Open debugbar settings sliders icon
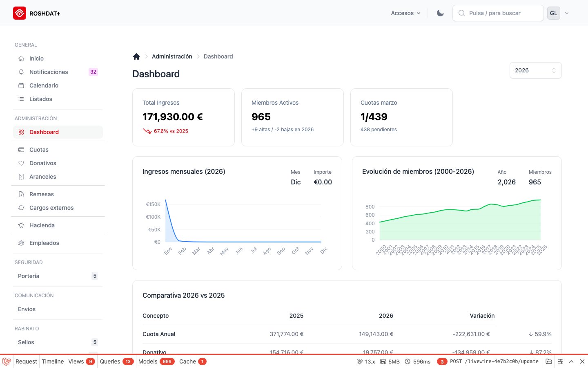The width and height of the screenshot is (588, 368). (x=560, y=361)
